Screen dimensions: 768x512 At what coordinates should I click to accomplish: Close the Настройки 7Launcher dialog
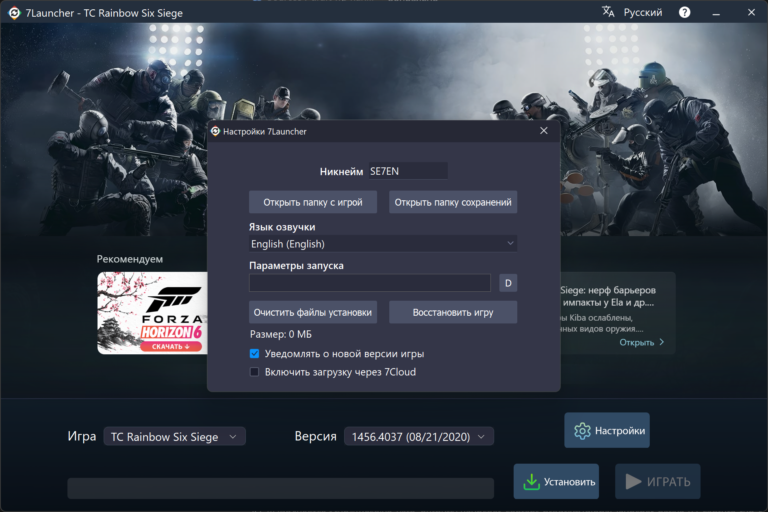pos(544,131)
